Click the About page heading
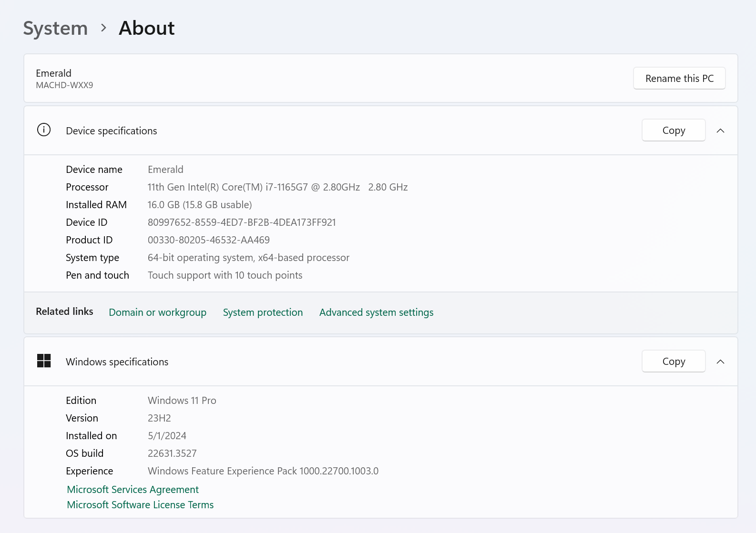The image size is (756, 533). tap(147, 28)
